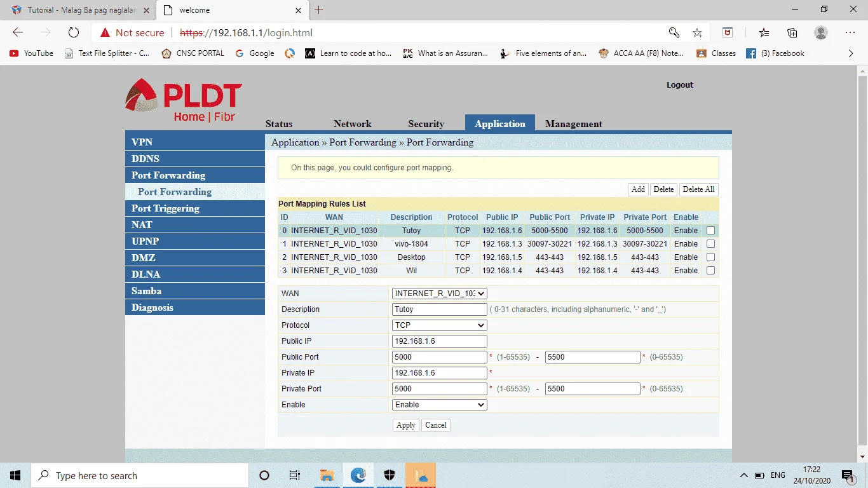Click Apply to save the rule

[406, 425]
